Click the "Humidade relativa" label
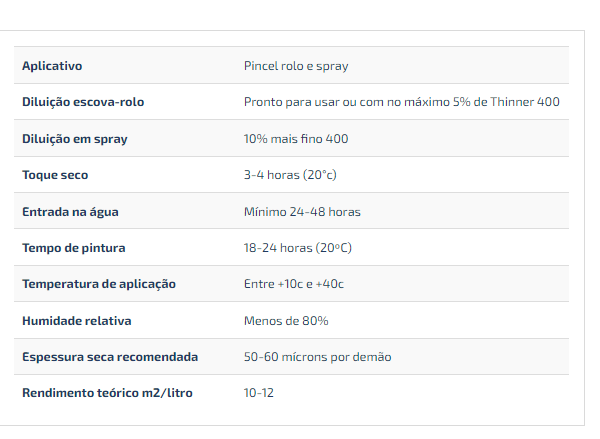600x439 pixels. click(77, 321)
